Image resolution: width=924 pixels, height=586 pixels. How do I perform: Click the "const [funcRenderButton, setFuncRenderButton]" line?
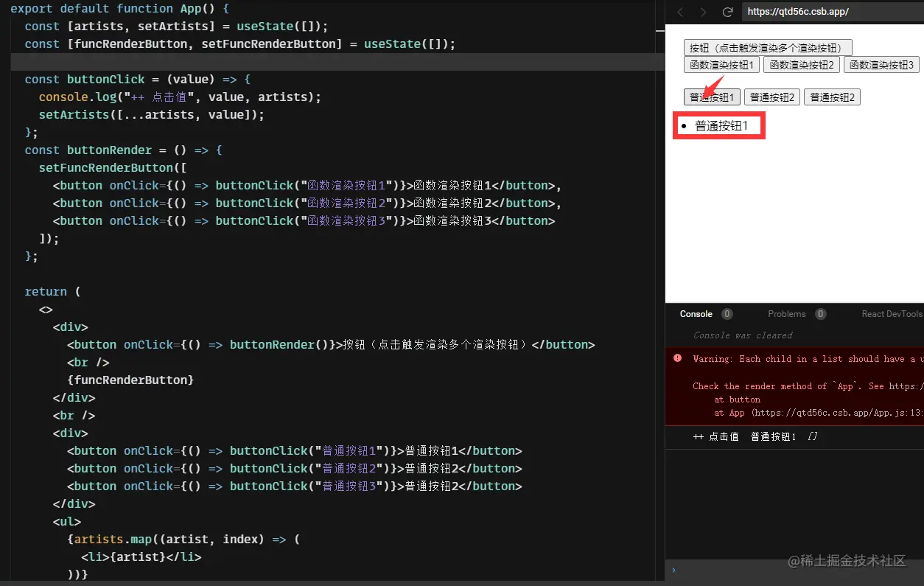click(240, 44)
